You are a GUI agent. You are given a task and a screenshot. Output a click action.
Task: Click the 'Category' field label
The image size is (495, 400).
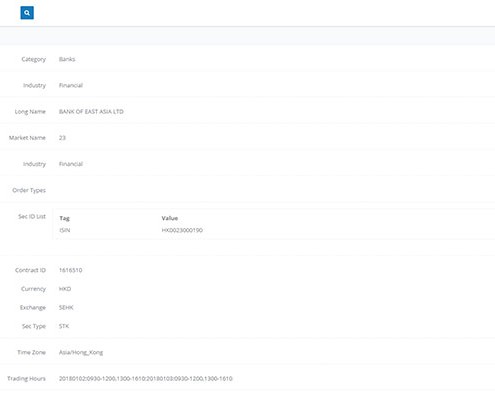tap(33, 59)
